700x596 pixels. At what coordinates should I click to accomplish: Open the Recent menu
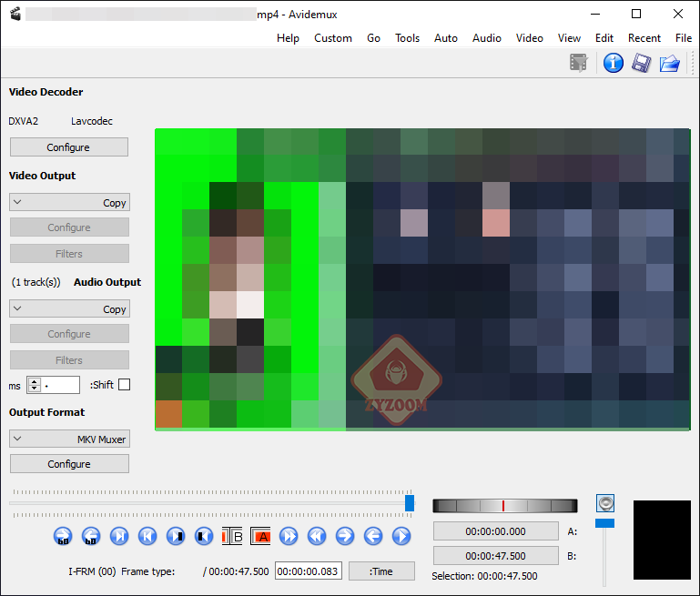tap(644, 38)
